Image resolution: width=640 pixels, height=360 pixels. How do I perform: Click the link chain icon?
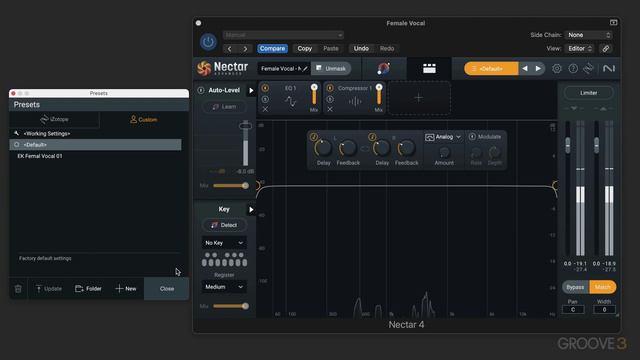[606, 49]
